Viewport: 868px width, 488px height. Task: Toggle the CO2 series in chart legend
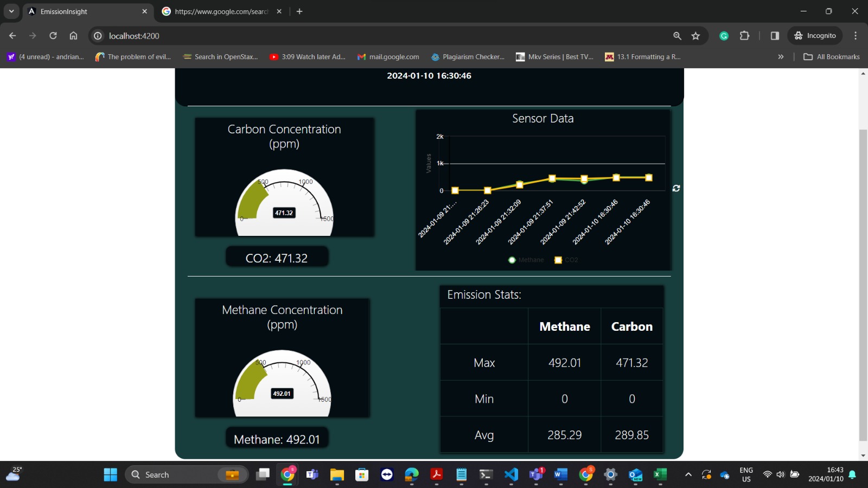(x=566, y=260)
